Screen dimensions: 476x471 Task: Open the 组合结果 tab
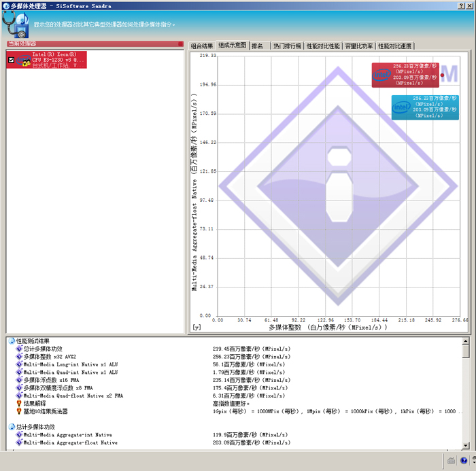click(202, 46)
